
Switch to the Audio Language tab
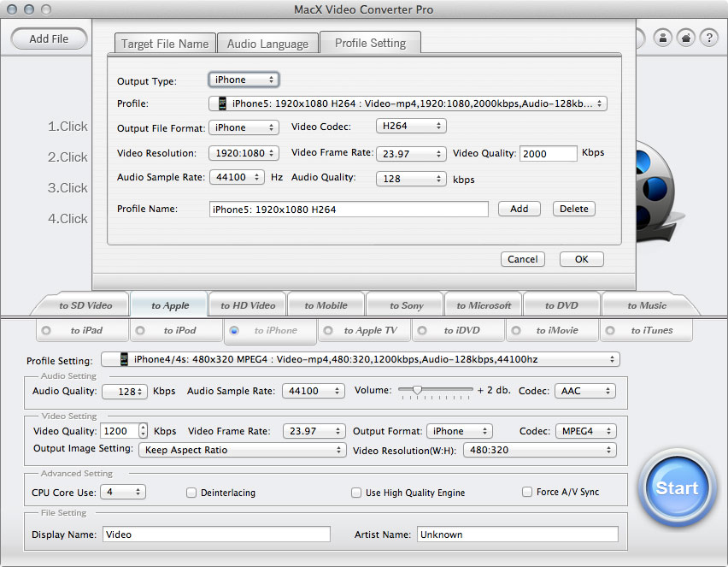pyautogui.click(x=267, y=44)
